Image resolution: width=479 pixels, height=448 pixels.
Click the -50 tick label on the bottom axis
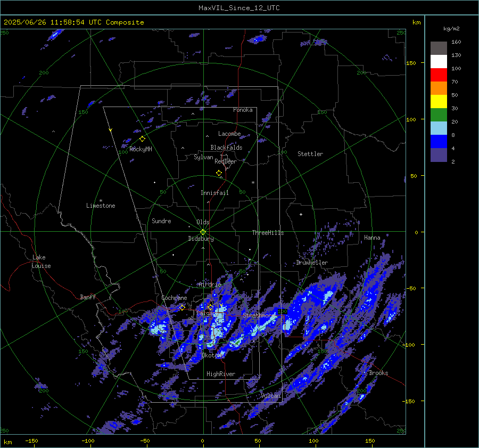[x=144, y=441]
